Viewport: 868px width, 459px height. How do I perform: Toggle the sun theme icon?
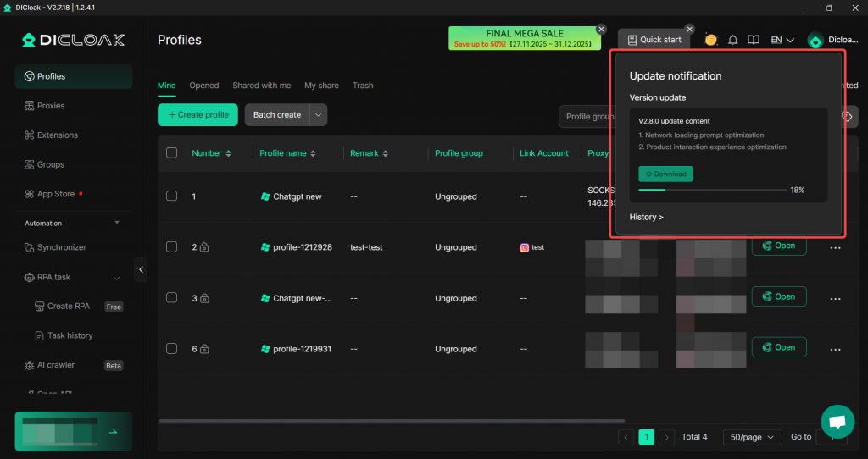[x=710, y=40]
